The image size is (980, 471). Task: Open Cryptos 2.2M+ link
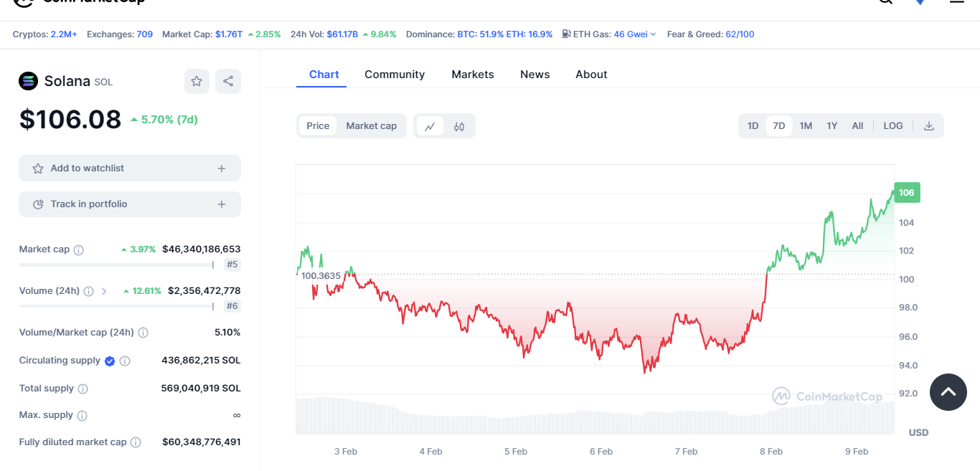[x=64, y=34]
